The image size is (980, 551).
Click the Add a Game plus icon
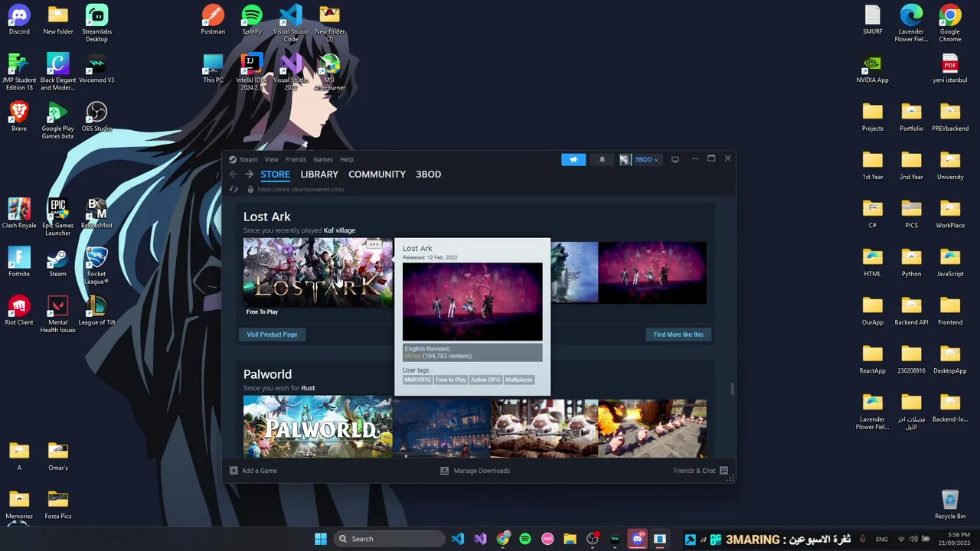(x=234, y=471)
